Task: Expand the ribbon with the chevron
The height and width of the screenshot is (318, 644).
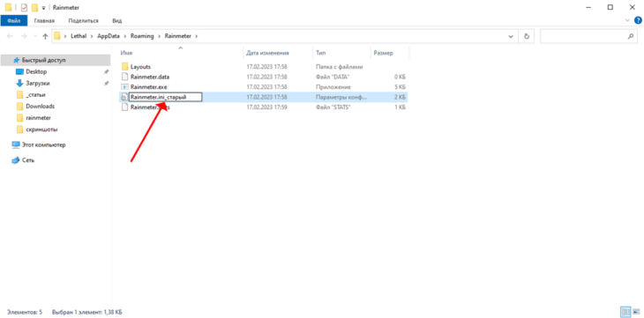Action: click(x=627, y=20)
